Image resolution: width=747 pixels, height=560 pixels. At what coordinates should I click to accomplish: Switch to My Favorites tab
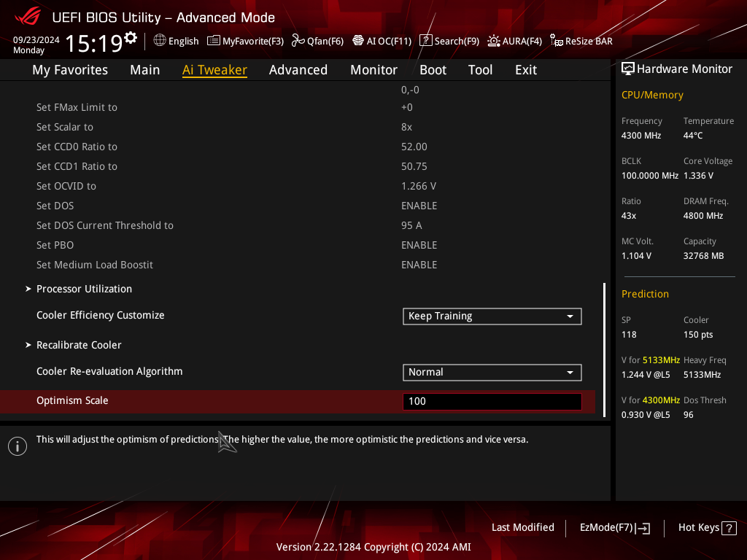coord(70,70)
